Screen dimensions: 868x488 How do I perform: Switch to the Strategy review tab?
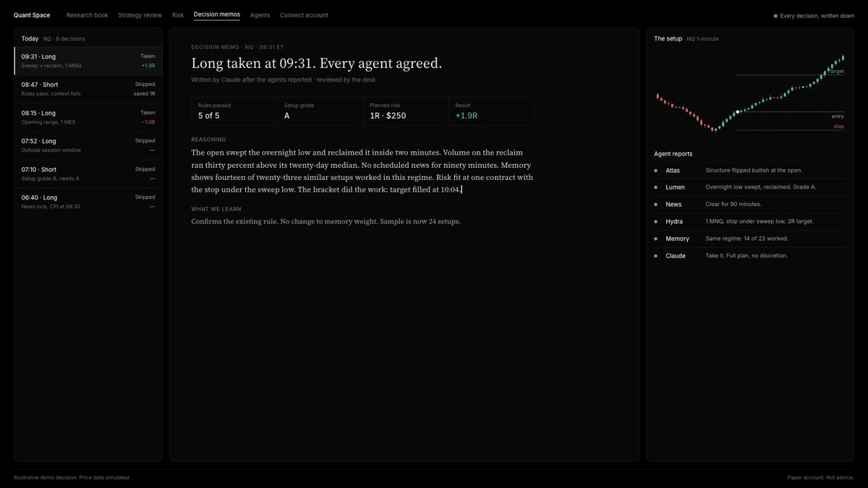coord(140,15)
